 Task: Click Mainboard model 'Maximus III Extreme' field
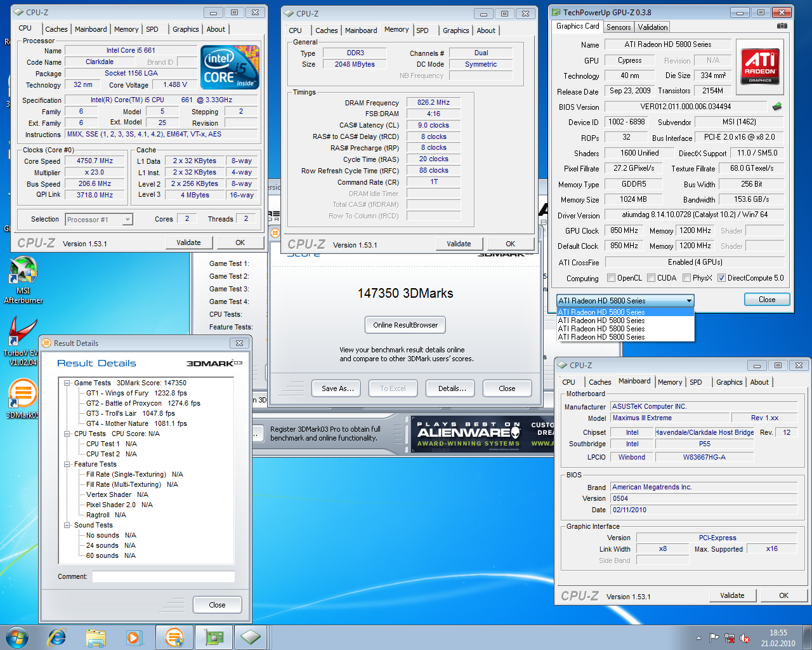pyautogui.click(x=669, y=418)
